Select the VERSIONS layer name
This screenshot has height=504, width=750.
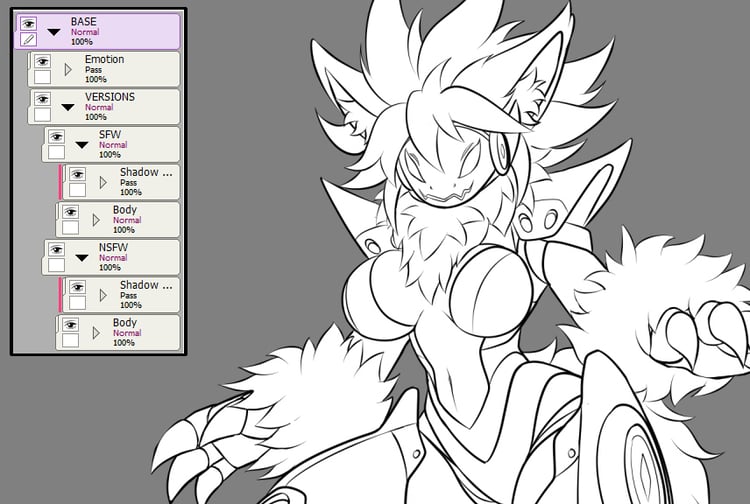coord(110,97)
